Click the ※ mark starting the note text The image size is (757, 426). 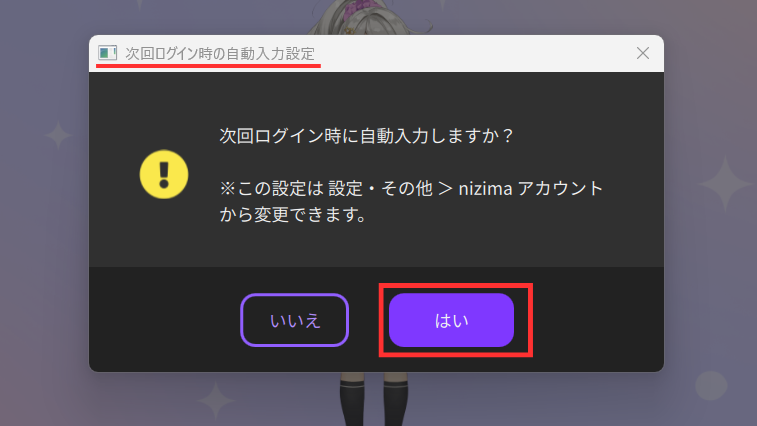click(x=227, y=188)
